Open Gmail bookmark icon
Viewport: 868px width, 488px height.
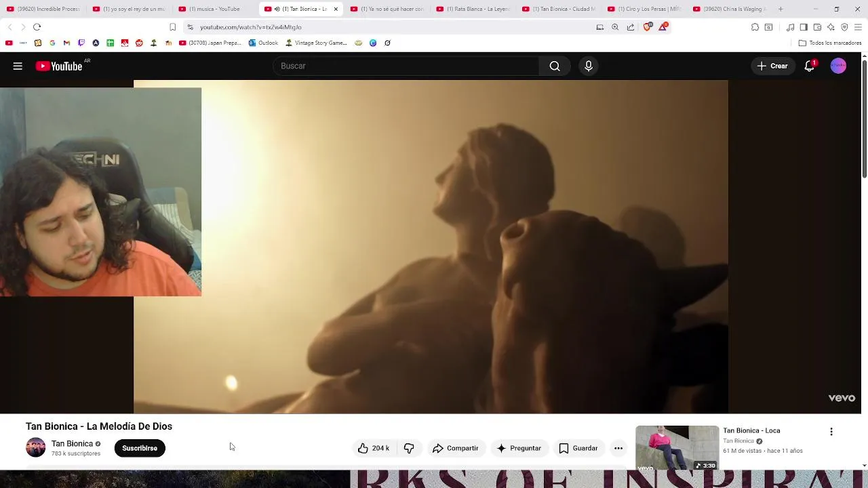tap(66, 43)
